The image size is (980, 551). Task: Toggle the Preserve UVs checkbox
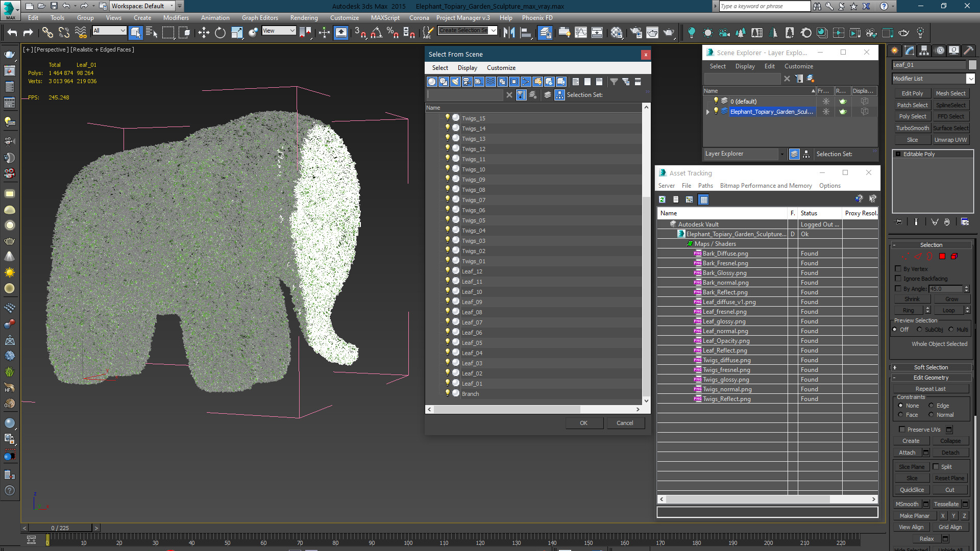click(x=902, y=429)
